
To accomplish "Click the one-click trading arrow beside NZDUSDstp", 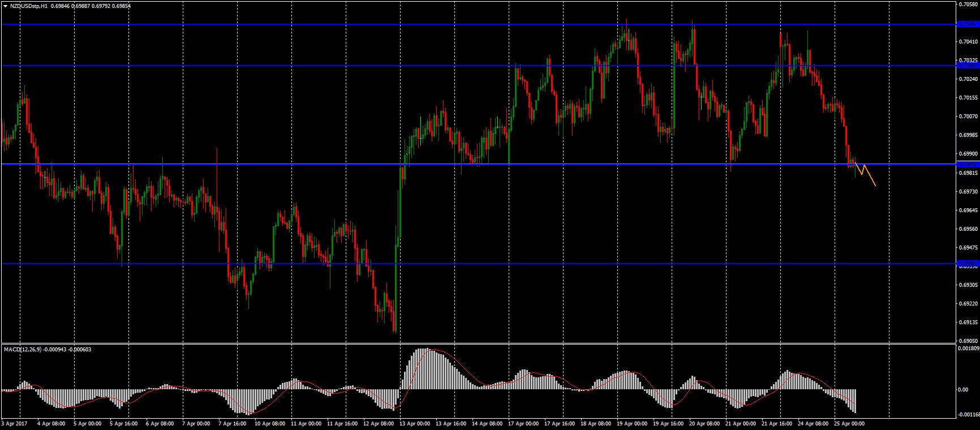I will pyautogui.click(x=5, y=6).
